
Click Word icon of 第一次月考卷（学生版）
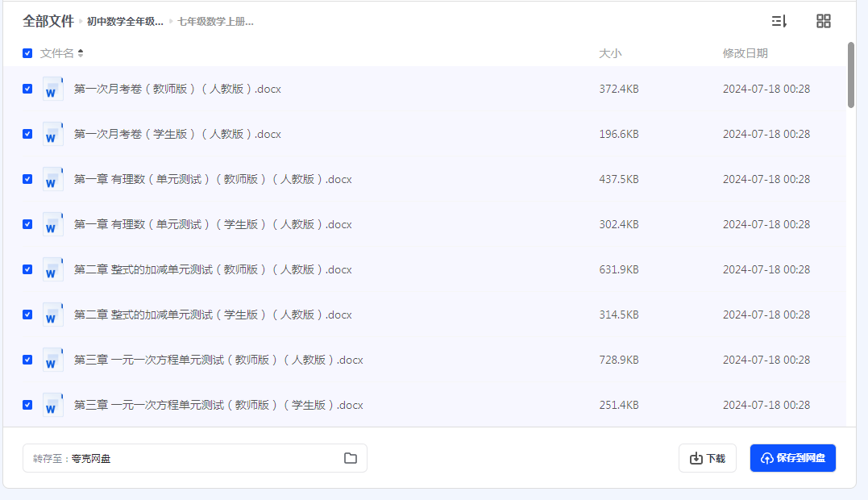[52, 134]
